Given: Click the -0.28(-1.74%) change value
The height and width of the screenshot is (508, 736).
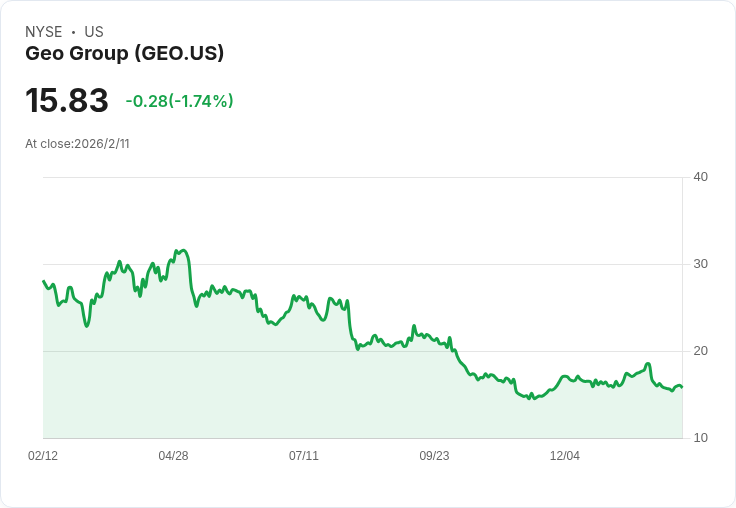Looking at the screenshot, I should pyautogui.click(x=179, y=101).
